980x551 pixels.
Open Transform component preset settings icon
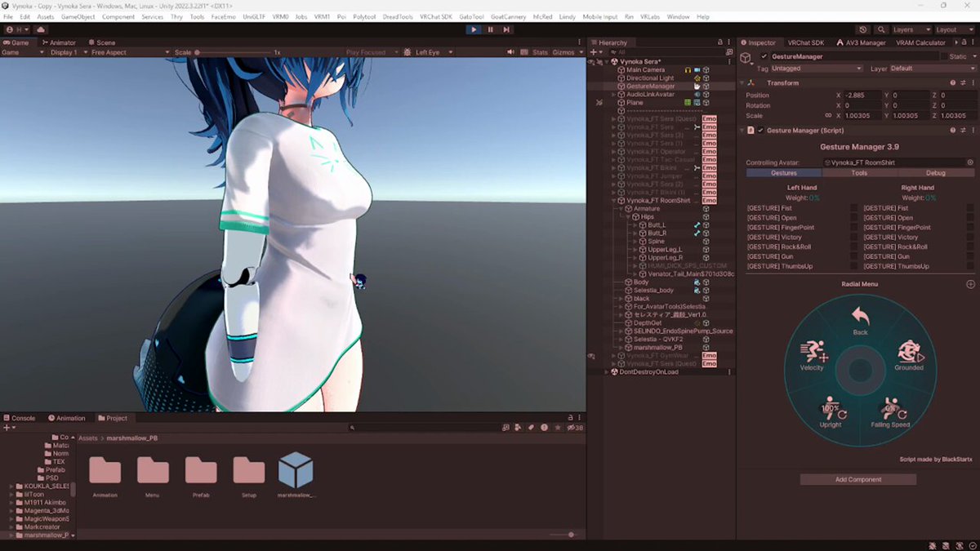[x=963, y=83]
